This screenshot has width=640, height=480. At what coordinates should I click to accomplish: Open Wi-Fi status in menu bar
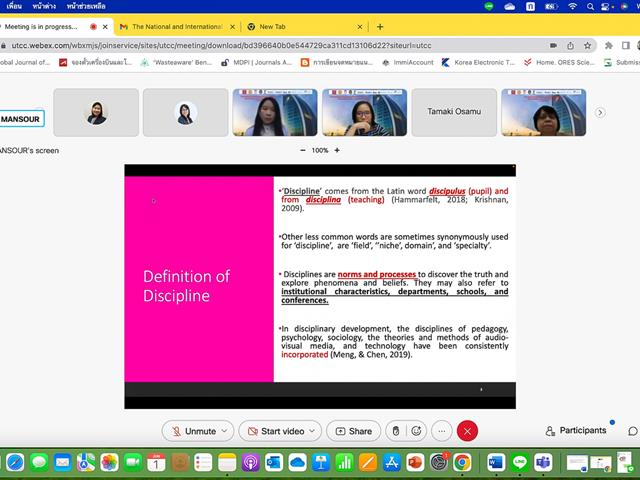tap(572, 6)
